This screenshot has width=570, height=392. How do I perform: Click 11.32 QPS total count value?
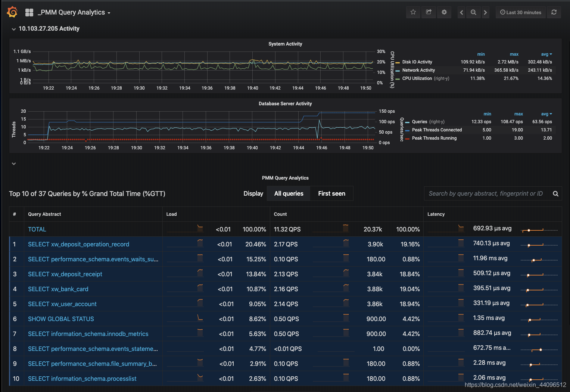287,229
